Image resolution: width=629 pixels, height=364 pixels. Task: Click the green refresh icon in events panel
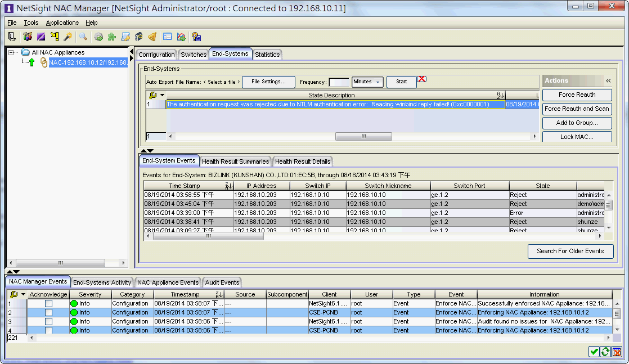point(605,352)
